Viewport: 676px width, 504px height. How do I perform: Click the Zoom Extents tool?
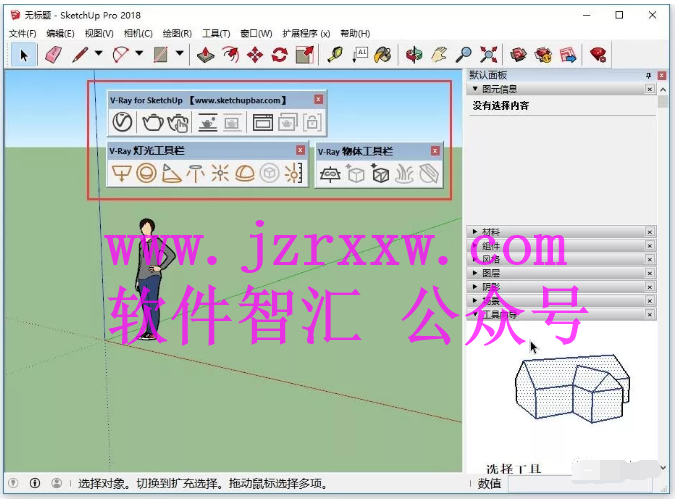click(x=489, y=55)
